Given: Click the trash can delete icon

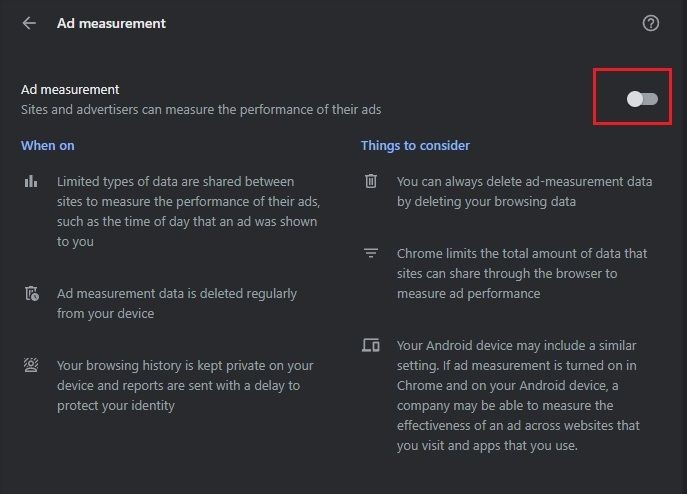Looking at the screenshot, I should [x=371, y=181].
